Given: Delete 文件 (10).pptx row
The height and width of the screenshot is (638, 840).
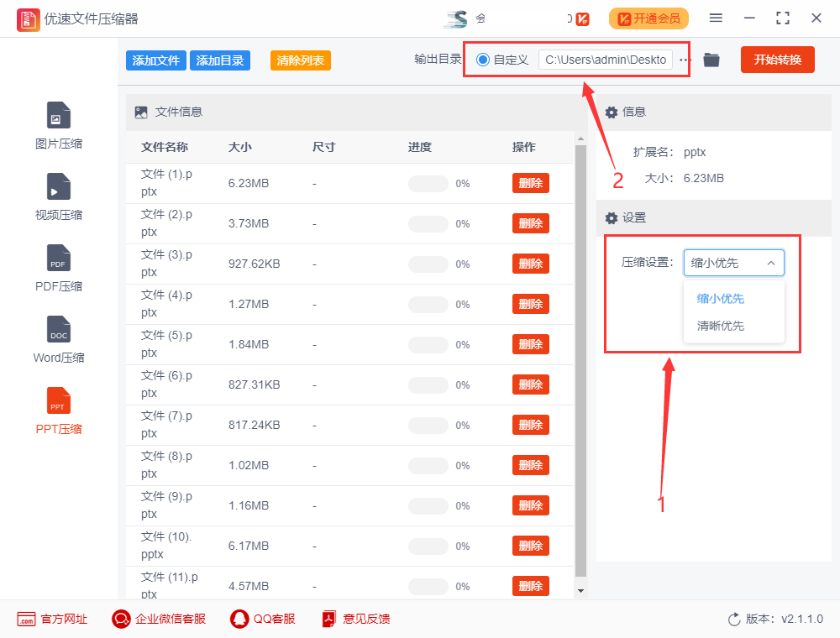Looking at the screenshot, I should [x=530, y=546].
